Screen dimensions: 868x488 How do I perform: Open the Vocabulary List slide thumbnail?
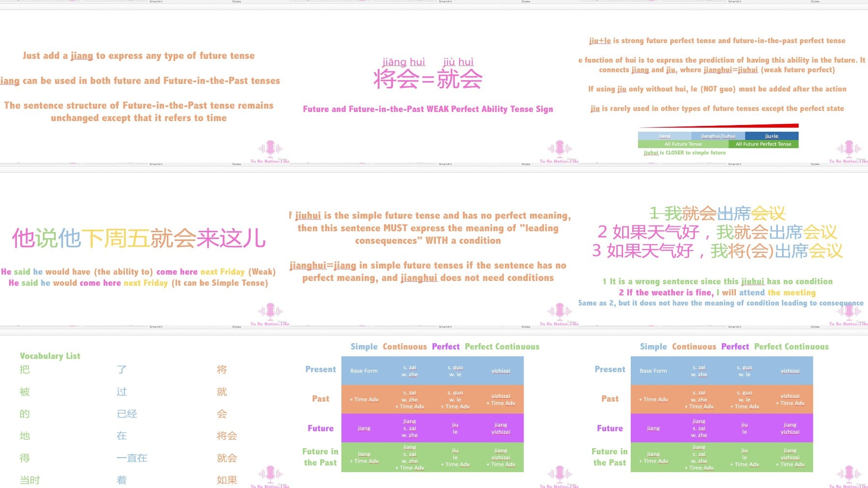click(x=145, y=411)
